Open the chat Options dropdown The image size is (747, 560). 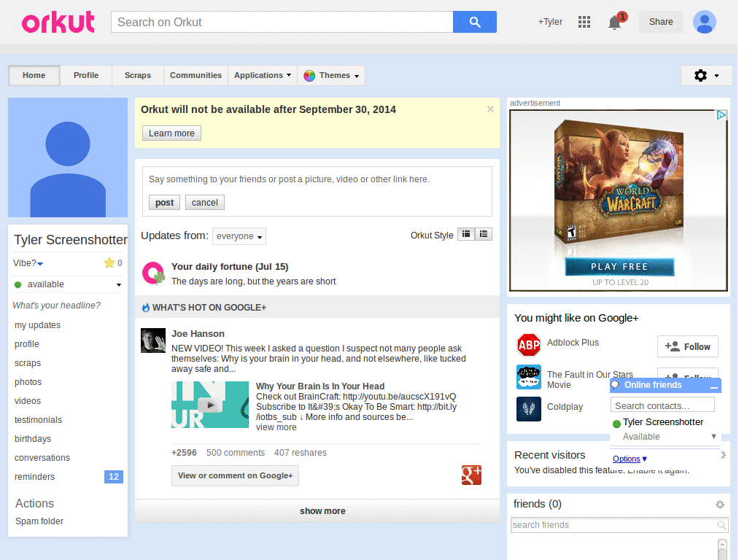tap(630, 459)
